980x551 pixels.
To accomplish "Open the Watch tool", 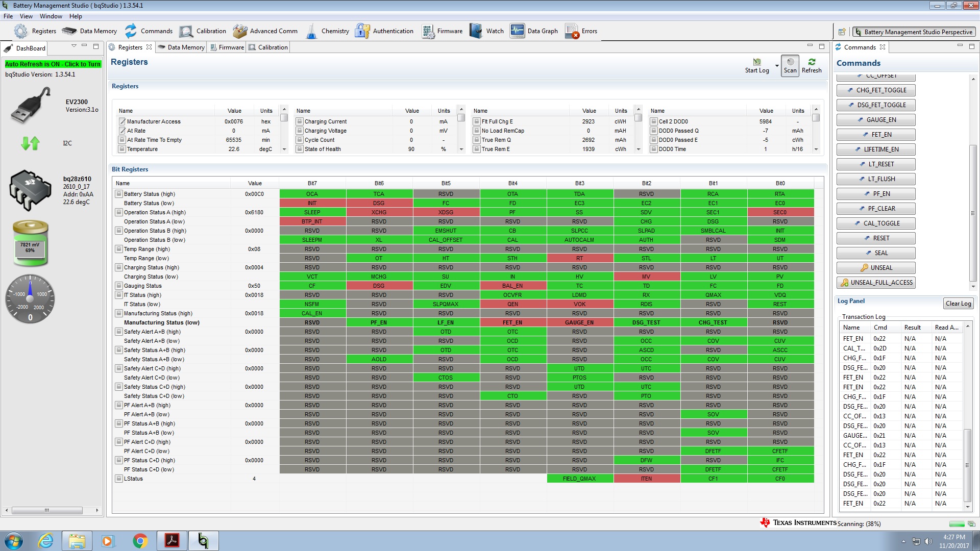I will click(x=486, y=31).
